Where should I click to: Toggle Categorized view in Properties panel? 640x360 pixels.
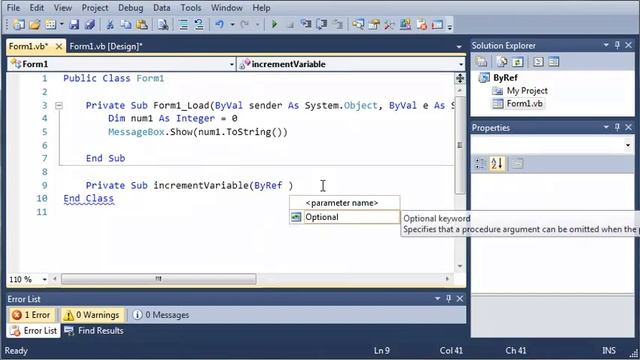pos(480,164)
